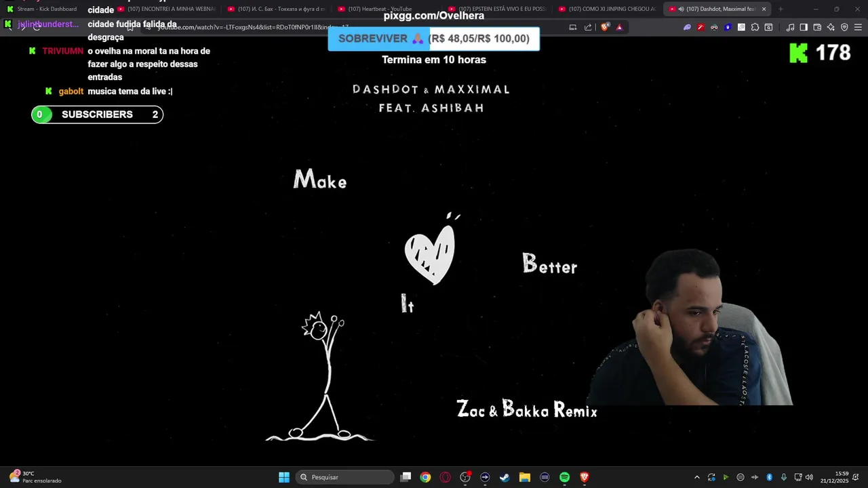Click the SUBSCRIBERS goal counter bar
868x488 pixels.
coord(97,115)
